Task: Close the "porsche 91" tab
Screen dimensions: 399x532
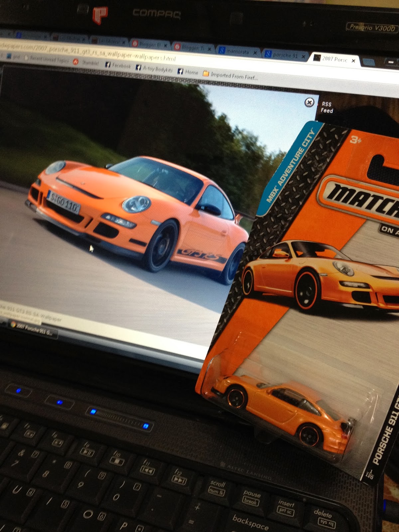Action: (303, 57)
